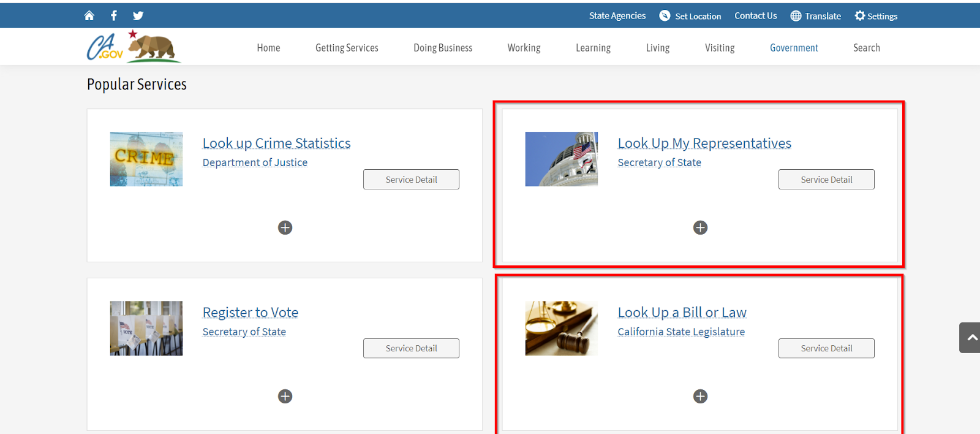980x434 pixels.
Task: Open the Working menu
Action: click(x=524, y=48)
